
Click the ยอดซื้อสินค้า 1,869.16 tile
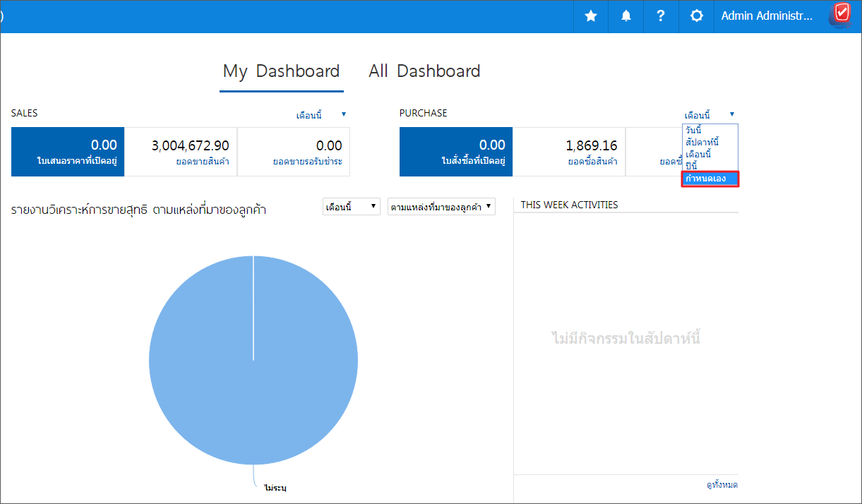coord(569,152)
